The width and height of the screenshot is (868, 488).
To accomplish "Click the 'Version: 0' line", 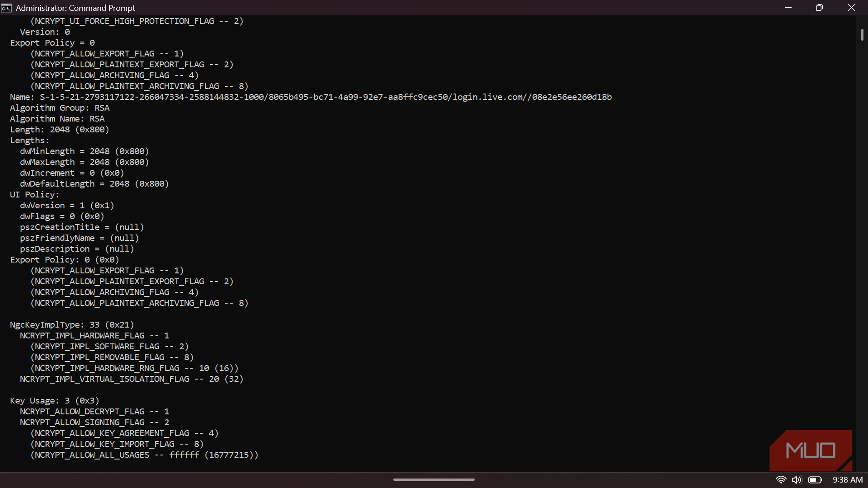I will 45,32.
